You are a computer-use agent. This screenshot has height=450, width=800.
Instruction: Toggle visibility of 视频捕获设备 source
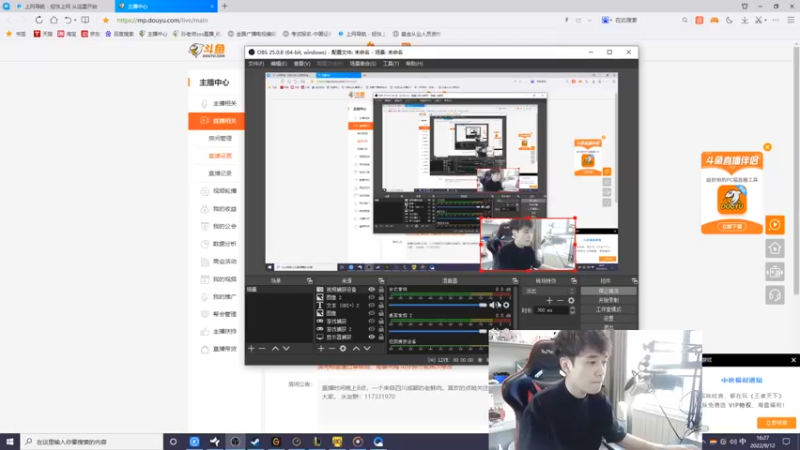371,289
